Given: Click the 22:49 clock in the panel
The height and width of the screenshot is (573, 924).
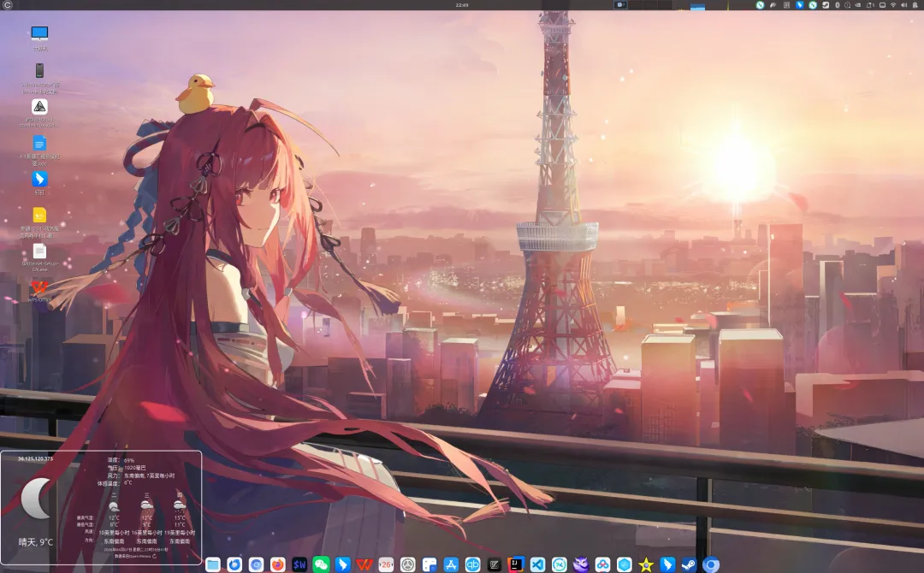Looking at the screenshot, I should pos(462,5).
